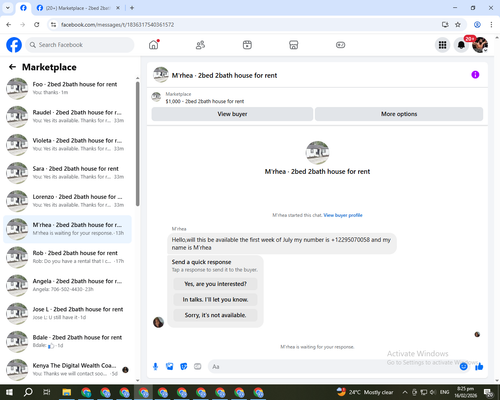This screenshot has width=500, height=400.
Task: Open the notifications bell
Action: click(461, 45)
